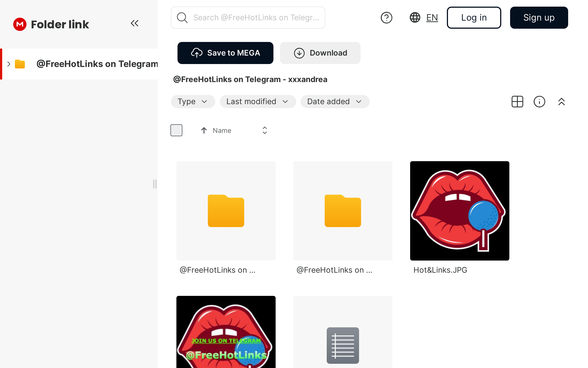This screenshot has width=588, height=368.
Task: Click the sidebar folder icon for @FreeHotLinks
Action: click(20, 64)
